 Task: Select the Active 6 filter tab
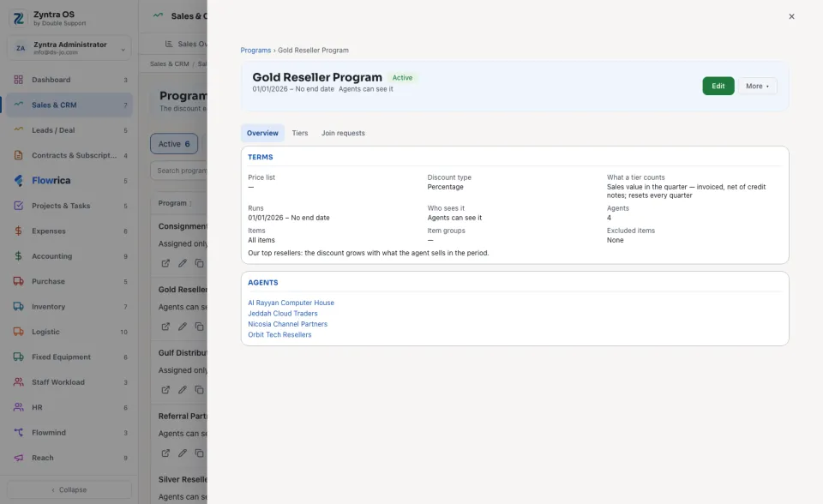(174, 144)
